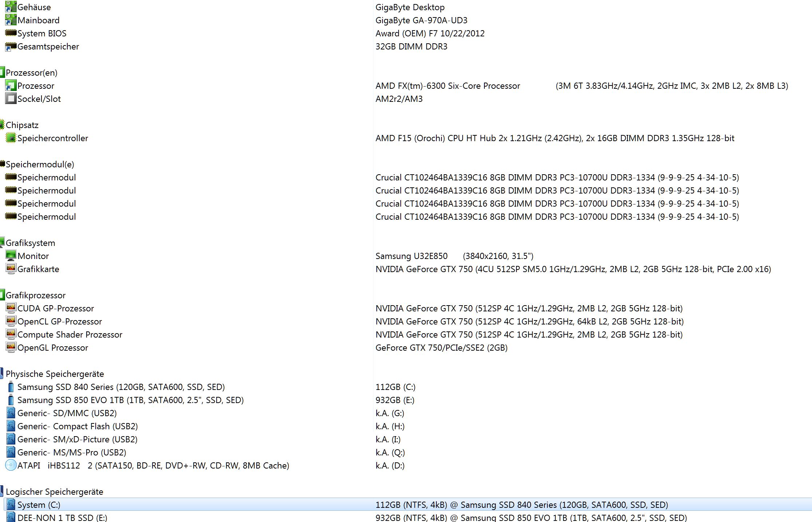Click the Sockel/Slot icon
The height and width of the screenshot is (522, 812).
11,99
